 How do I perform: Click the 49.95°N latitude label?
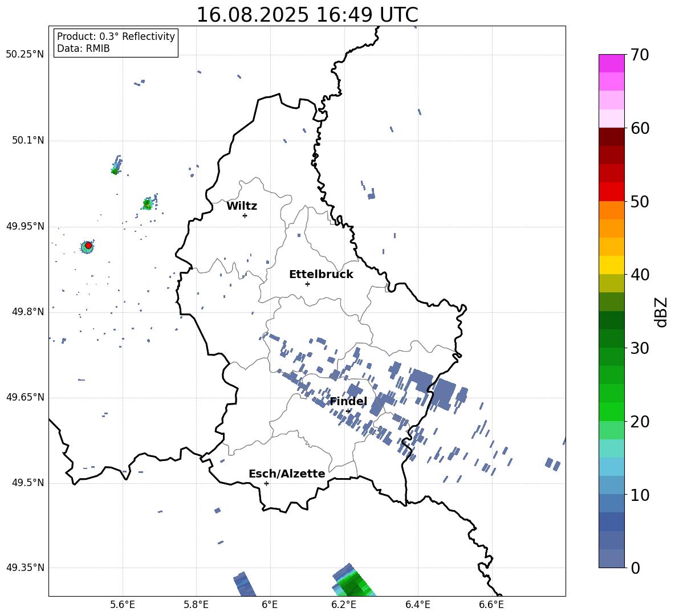click(x=25, y=226)
